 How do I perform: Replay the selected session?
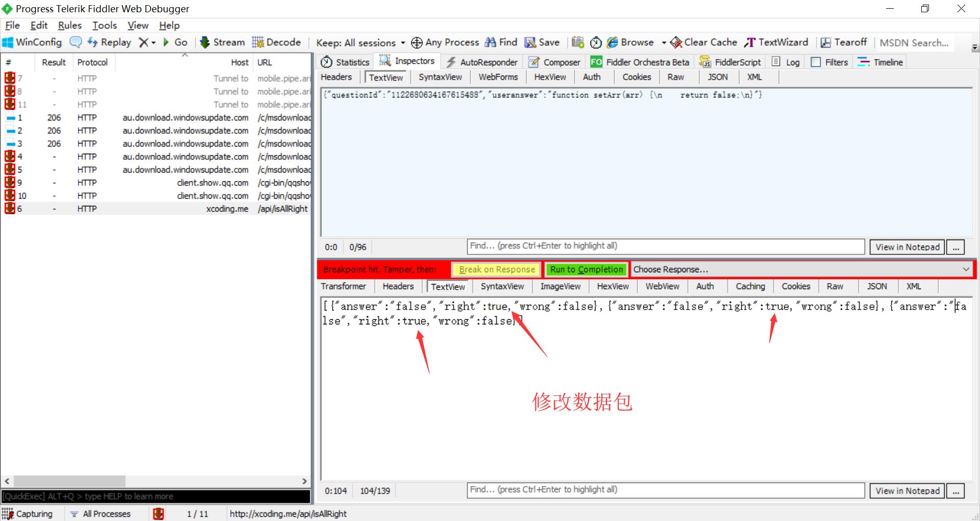click(x=109, y=42)
